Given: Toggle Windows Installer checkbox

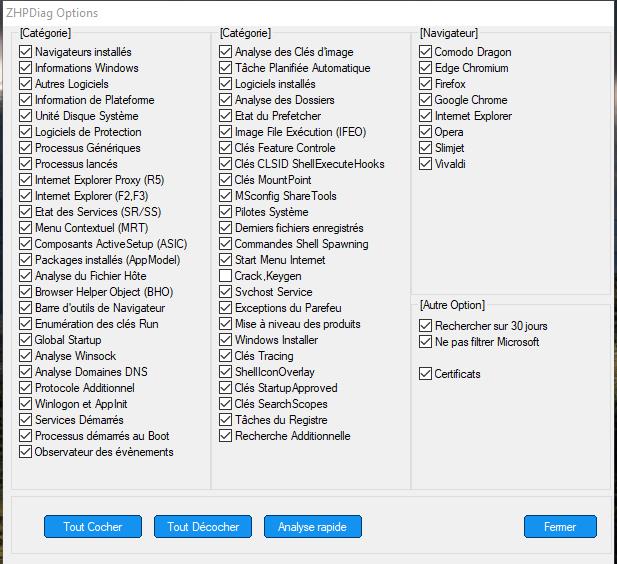Looking at the screenshot, I should pyautogui.click(x=226, y=340).
